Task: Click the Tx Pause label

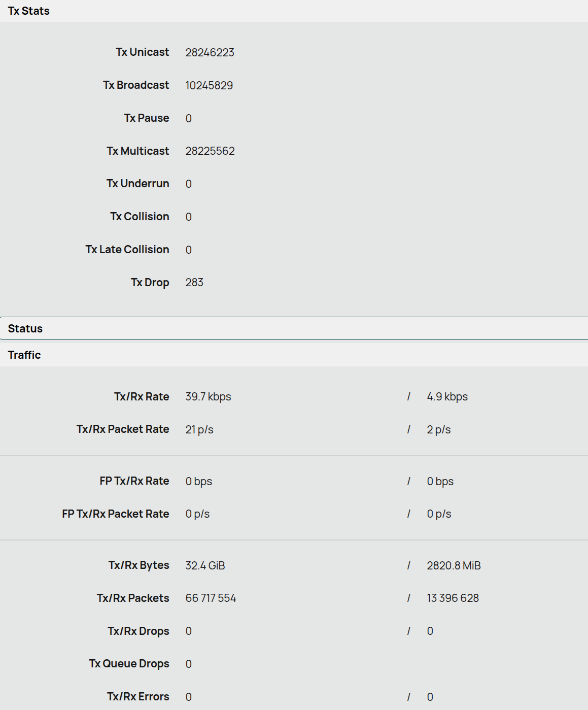Action: [146, 118]
